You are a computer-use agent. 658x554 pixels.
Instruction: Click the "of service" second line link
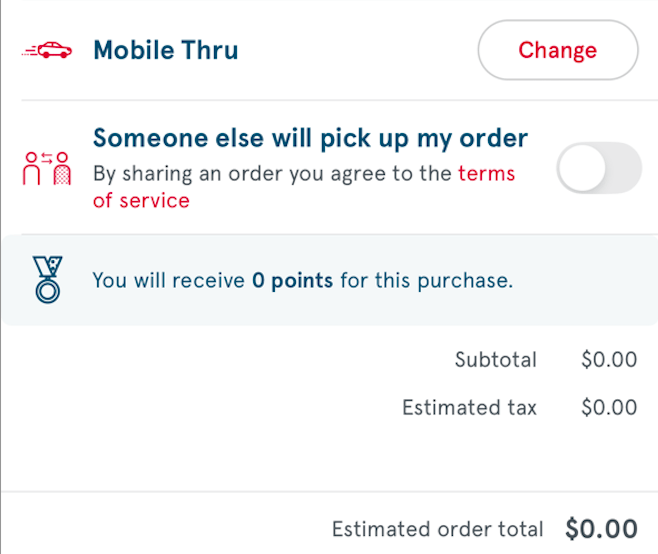tap(141, 201)
